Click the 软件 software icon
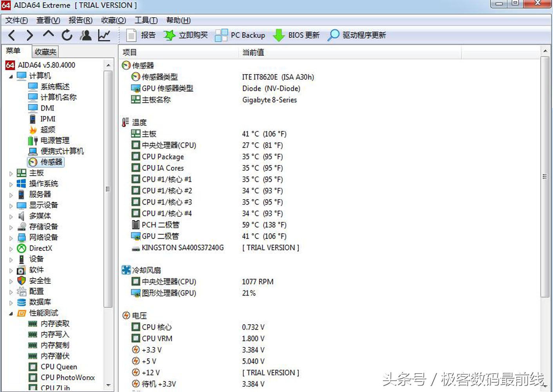Screen dimensions: 553x392 [22, 270]
